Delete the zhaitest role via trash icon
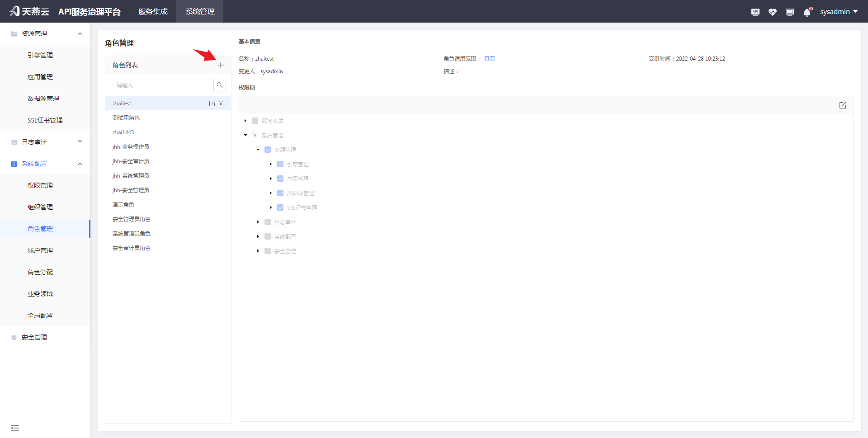The image size is (868, 438). pos(221,104)
